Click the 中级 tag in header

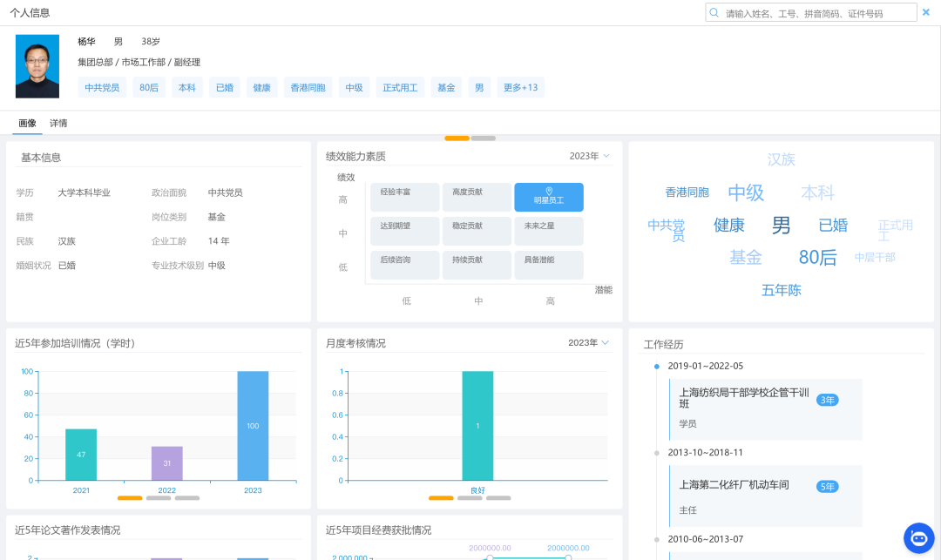click(354, 88)
